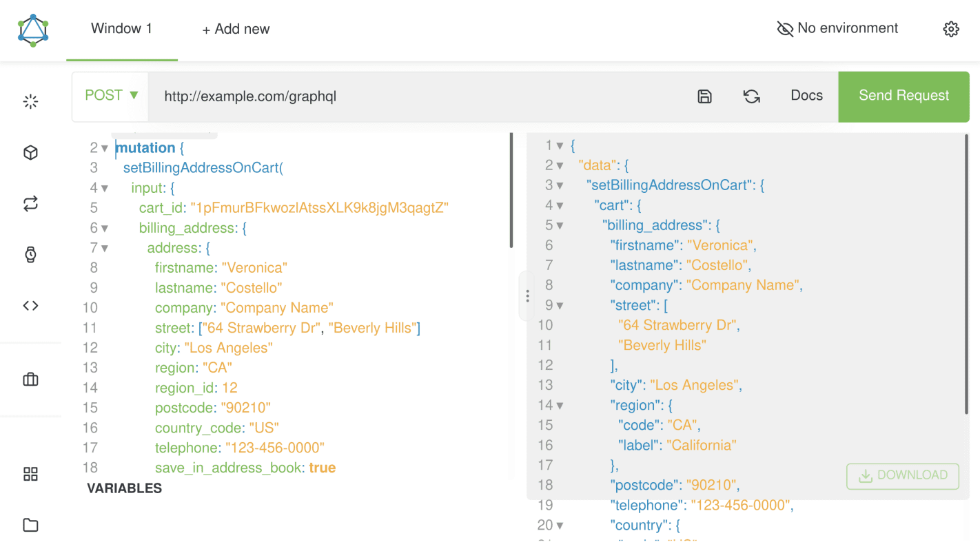
Task: Click the code brackets sidebar icon
Action: [x=30, y=306]
